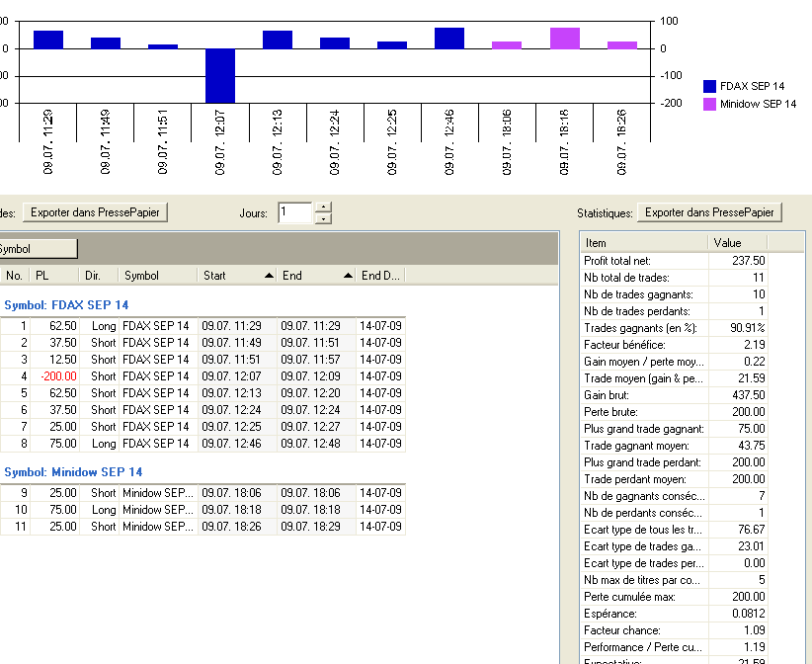This screenshot has width=812, height=664.
Task: Click inside the Jours number field
Action: point(294,212)
